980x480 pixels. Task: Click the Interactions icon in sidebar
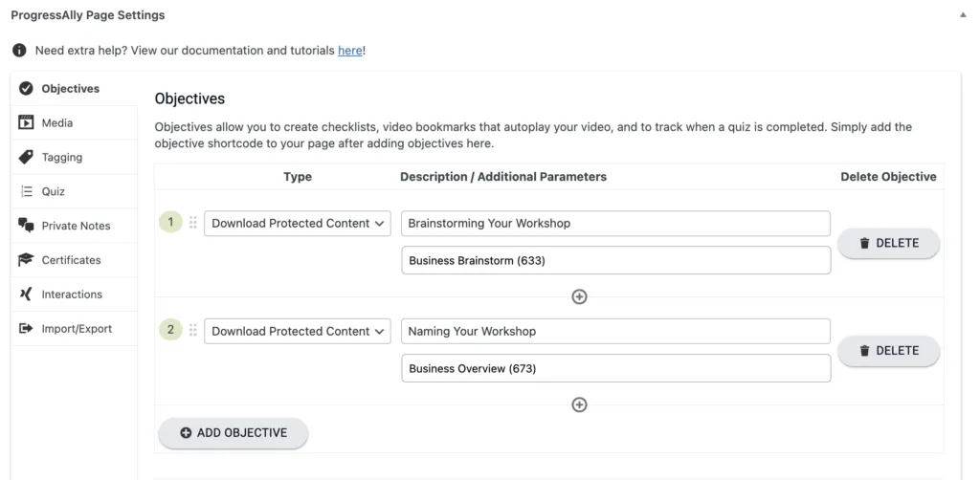point(26,295)
